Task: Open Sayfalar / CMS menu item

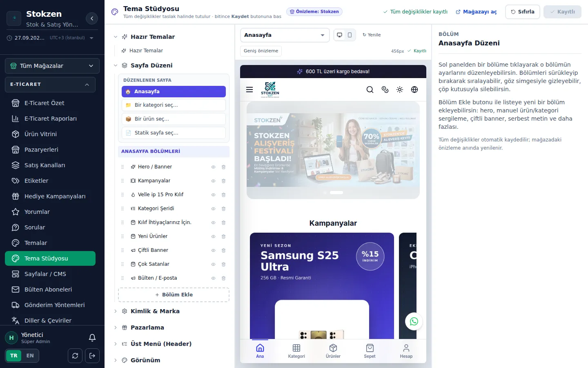Action: pos(50,274)
